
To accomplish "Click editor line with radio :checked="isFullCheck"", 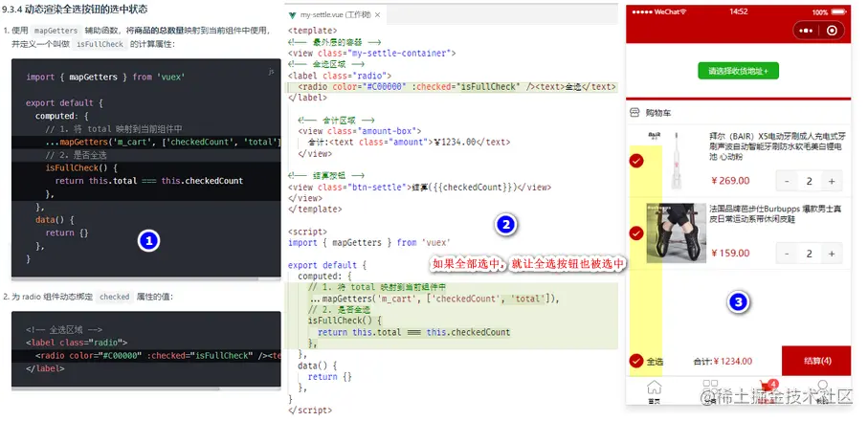I will tap(456, 87).
